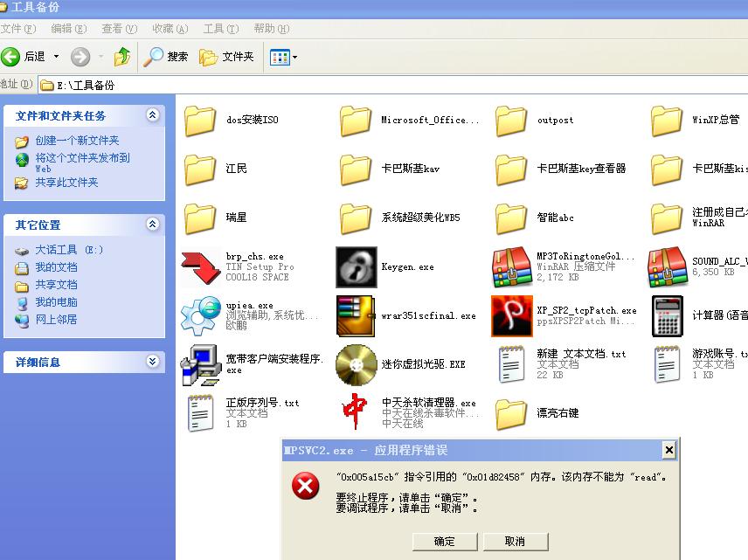
Task: Open the 注册成自己名 WinRAR folder
Action: coord(667,218)
